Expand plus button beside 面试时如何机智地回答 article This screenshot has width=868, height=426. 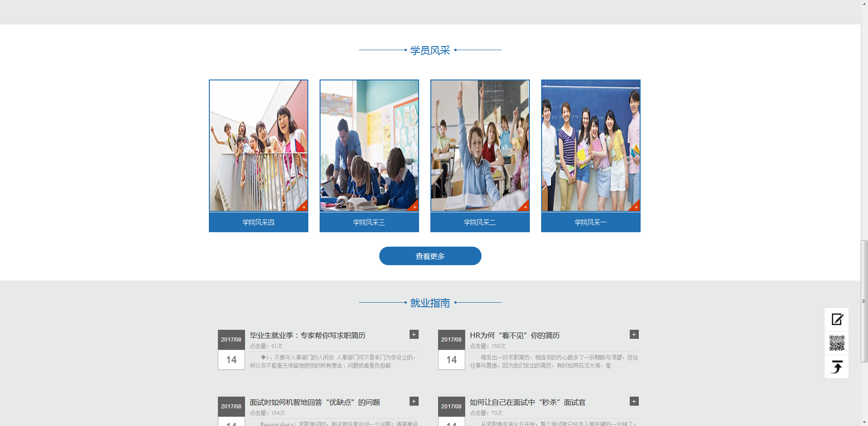pos(414,401)
